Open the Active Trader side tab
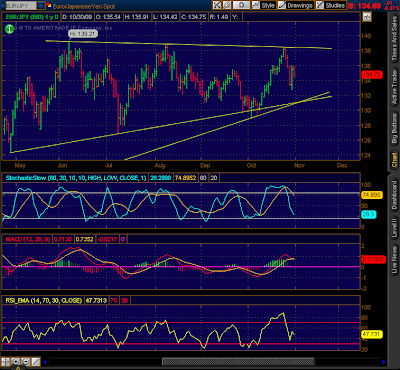Image resolution: width=400 pixels, height=370 pixels. click(x=394, y=88)
